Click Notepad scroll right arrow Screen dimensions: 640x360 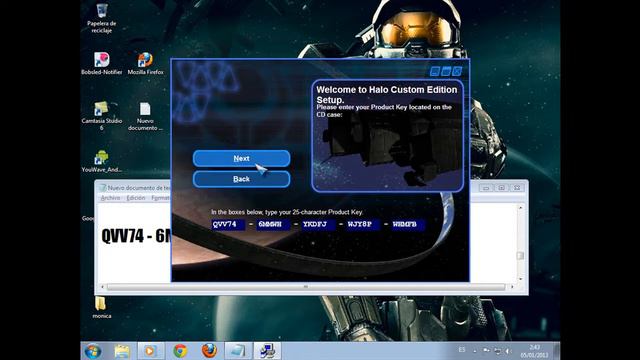pyautogui.click(x=512, y=287)
